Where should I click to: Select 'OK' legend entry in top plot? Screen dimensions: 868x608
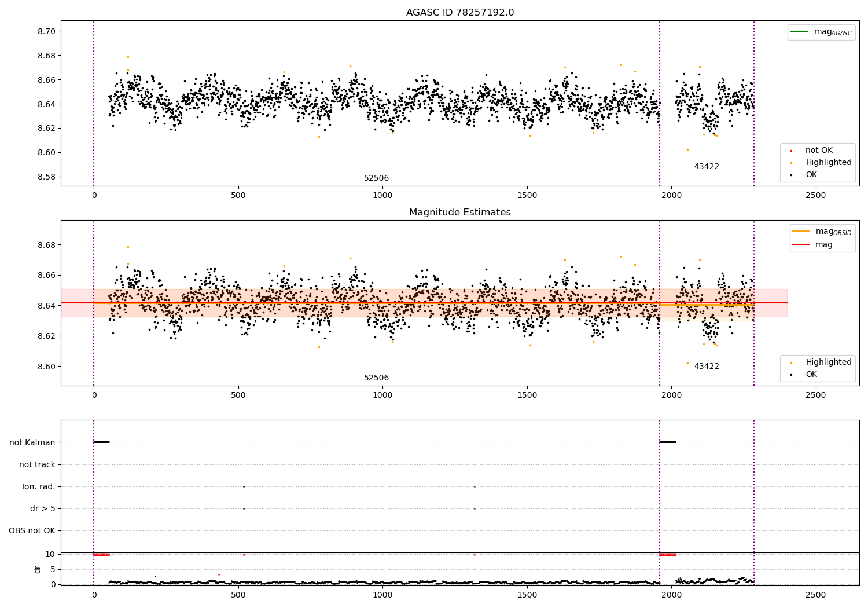tap(811, 175)
